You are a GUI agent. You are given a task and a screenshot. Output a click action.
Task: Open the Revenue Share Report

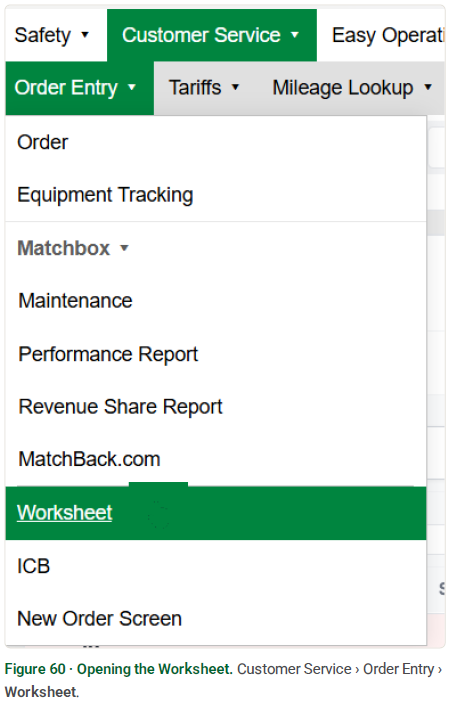coord(216,407)
